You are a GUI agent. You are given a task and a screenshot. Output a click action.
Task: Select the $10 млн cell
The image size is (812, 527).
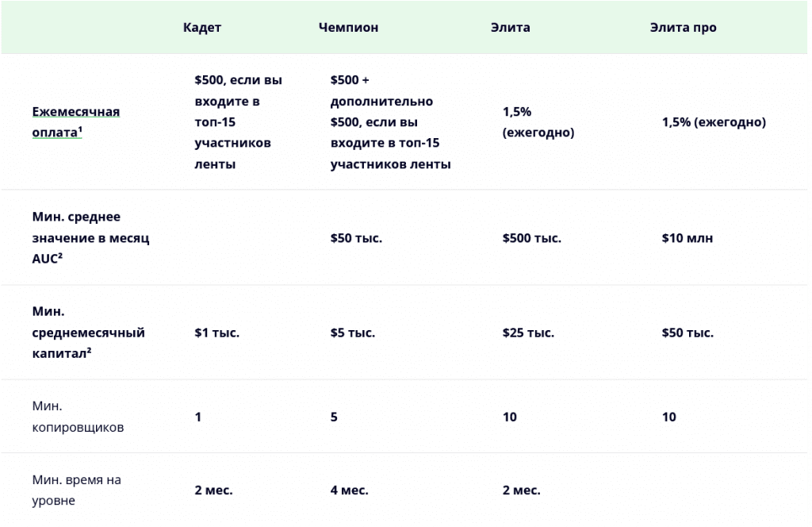pos(687,238)
